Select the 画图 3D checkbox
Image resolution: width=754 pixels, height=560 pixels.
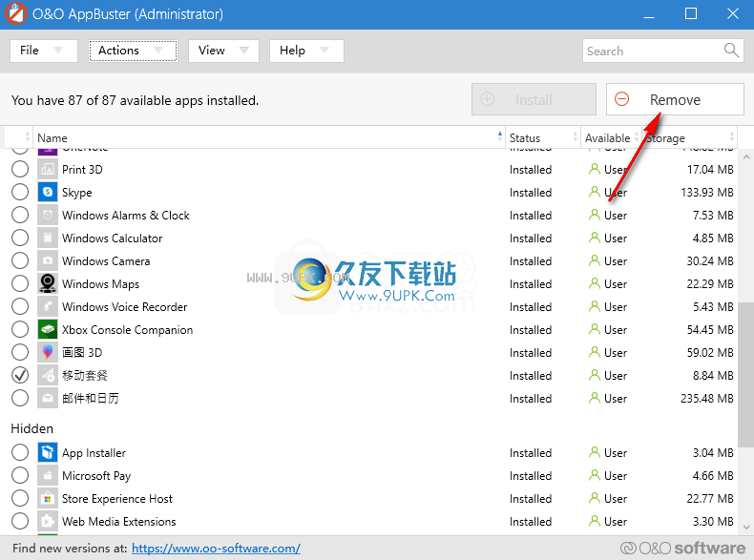(x=20, y=352)
